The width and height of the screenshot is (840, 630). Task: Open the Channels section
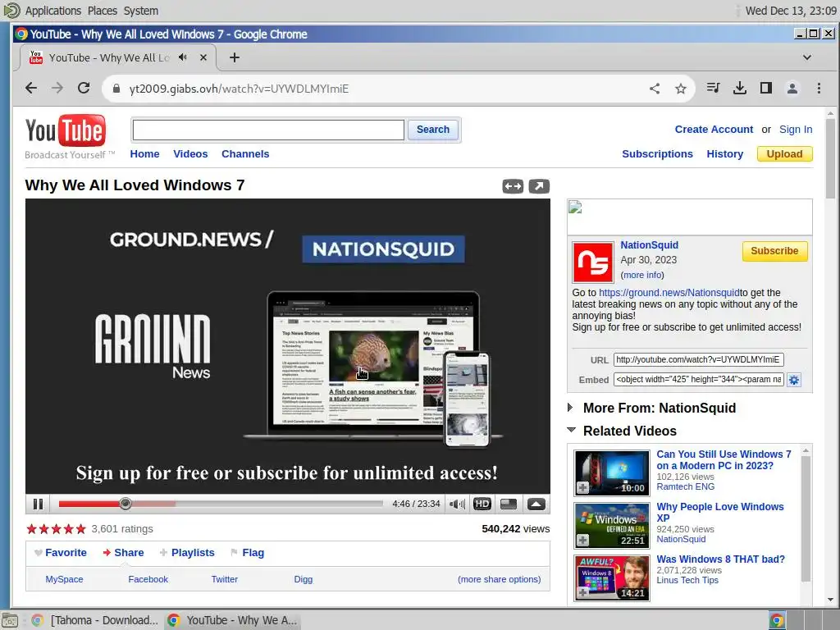point(245,153)
